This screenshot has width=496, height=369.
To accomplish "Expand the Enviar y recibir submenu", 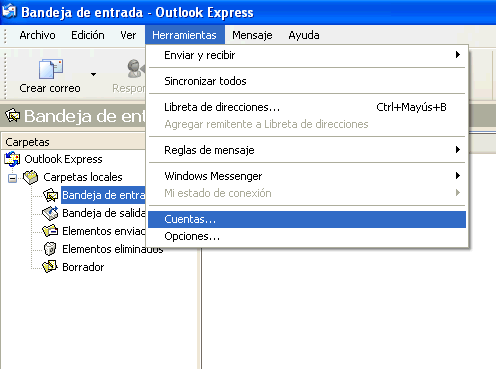I will 307,55.
